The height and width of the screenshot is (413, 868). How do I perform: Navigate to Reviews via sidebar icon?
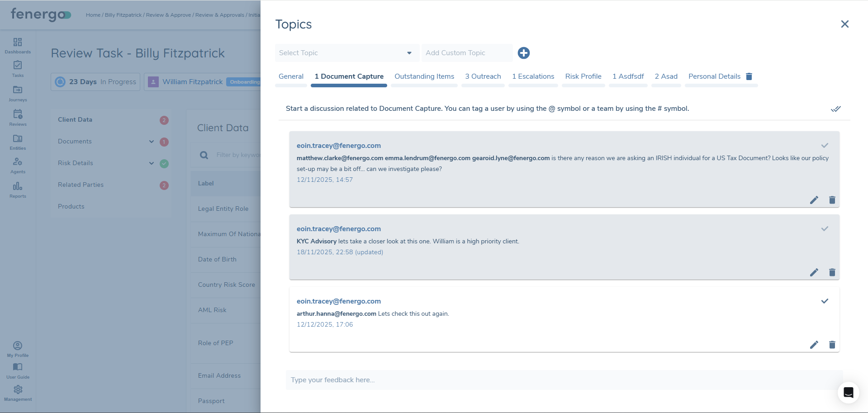[x=18, y=117]
